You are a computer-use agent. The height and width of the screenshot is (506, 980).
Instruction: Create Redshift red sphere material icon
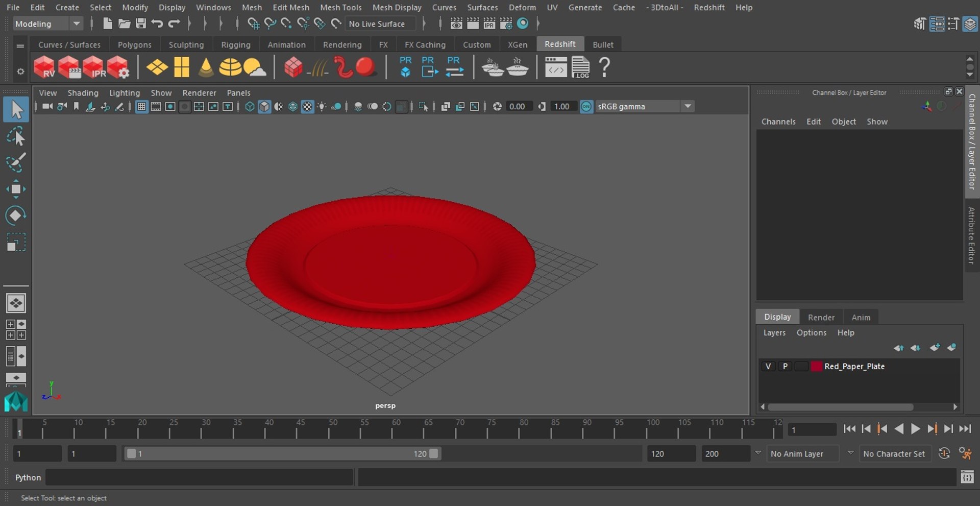366,67
